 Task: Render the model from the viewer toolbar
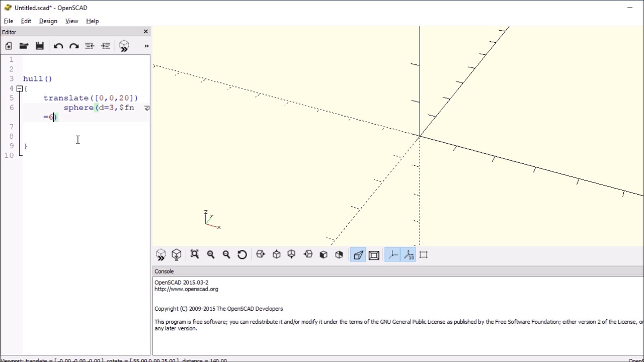tap(177, 255)
